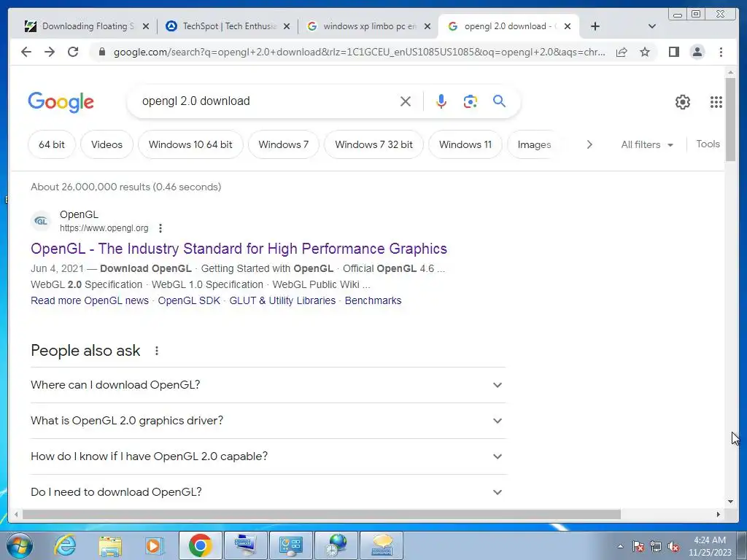Select the Windows 11 filter chip

[x=465, y=145]
